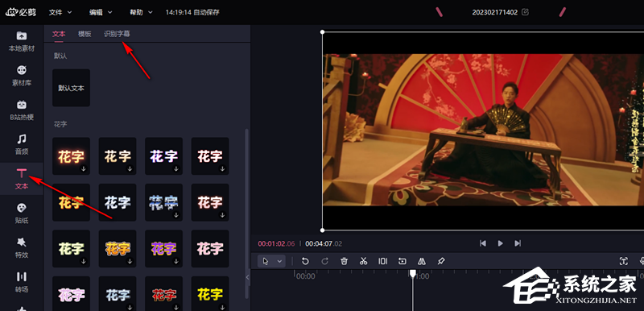Screen dimensions: 644x311
Task: Add the 默认文本 default text preset
Action: tap(71, 88)
